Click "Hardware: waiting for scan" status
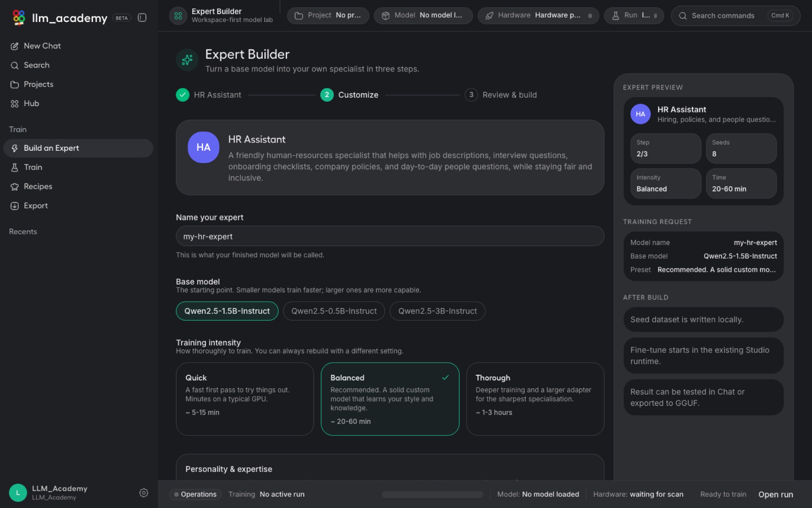Screen dimensions: 812x508 tap(638, 494)
